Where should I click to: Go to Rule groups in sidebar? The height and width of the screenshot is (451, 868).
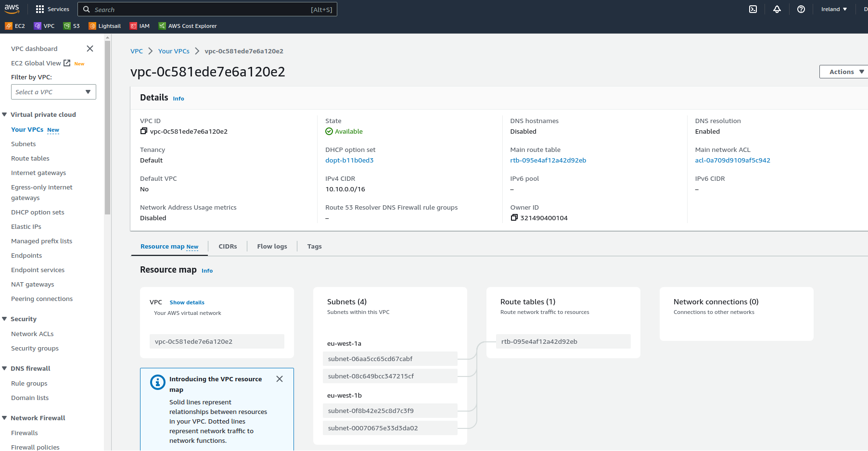29,383
